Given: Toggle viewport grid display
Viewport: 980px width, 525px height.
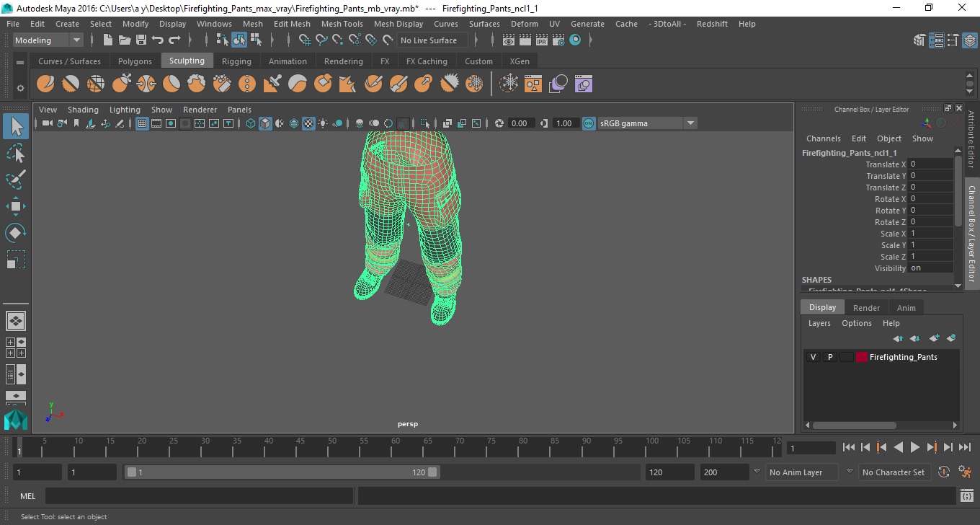Looking at the screenshot, I should (x=142, y=123).
